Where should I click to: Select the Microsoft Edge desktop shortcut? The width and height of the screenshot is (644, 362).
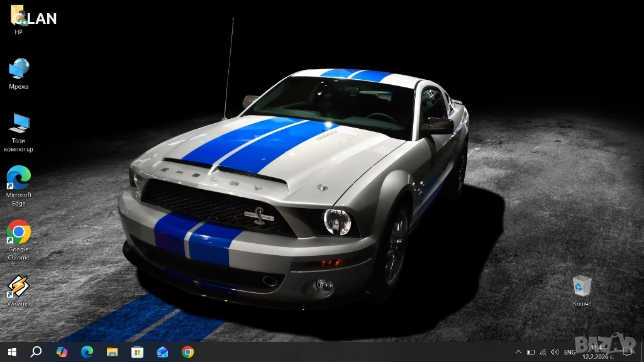[18, 178]
